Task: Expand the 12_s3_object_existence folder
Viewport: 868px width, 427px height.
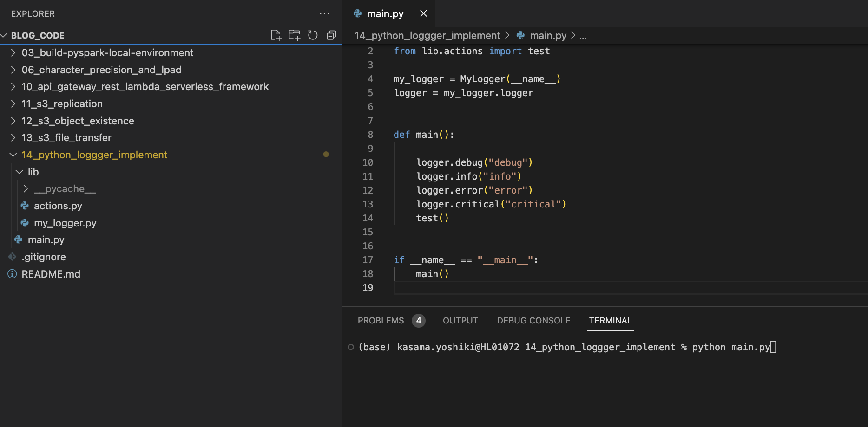Action: pos(13,121)
